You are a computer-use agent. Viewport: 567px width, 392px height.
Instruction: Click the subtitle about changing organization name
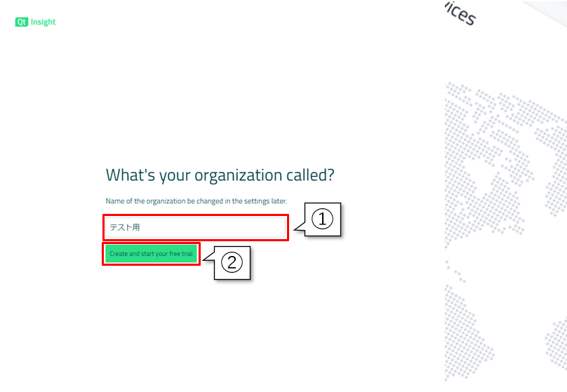[196, 201]
